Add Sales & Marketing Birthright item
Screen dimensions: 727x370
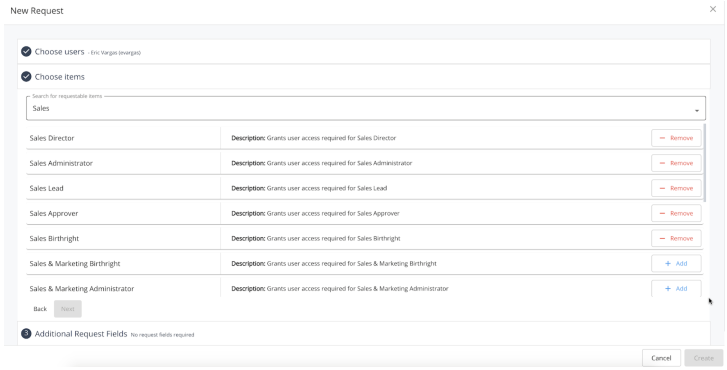676,263
